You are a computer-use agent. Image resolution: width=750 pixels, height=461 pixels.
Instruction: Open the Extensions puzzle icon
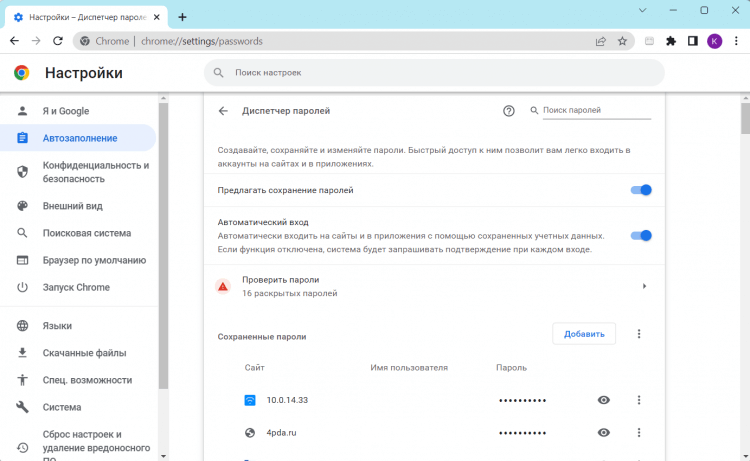coord(671,41)
